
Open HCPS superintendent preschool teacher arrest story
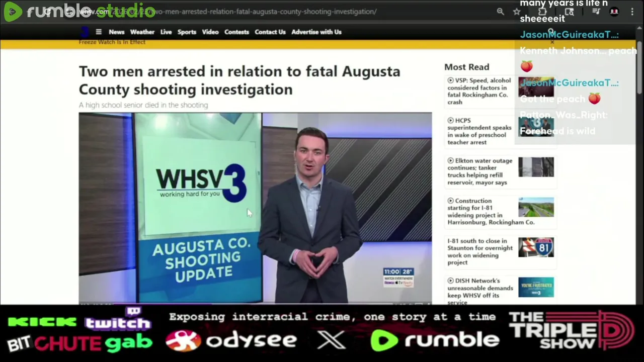point(479,131)
